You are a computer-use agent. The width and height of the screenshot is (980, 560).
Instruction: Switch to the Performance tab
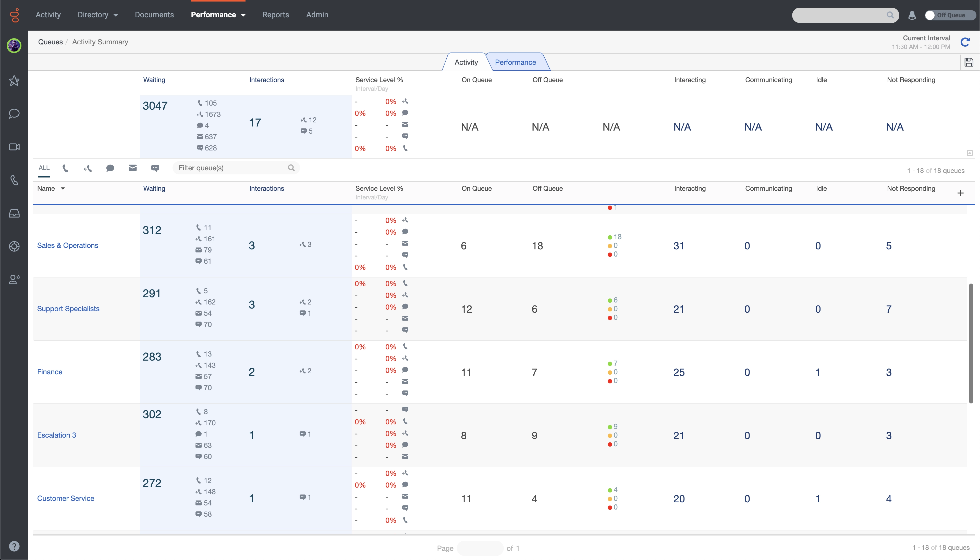(x=515, y=62)
